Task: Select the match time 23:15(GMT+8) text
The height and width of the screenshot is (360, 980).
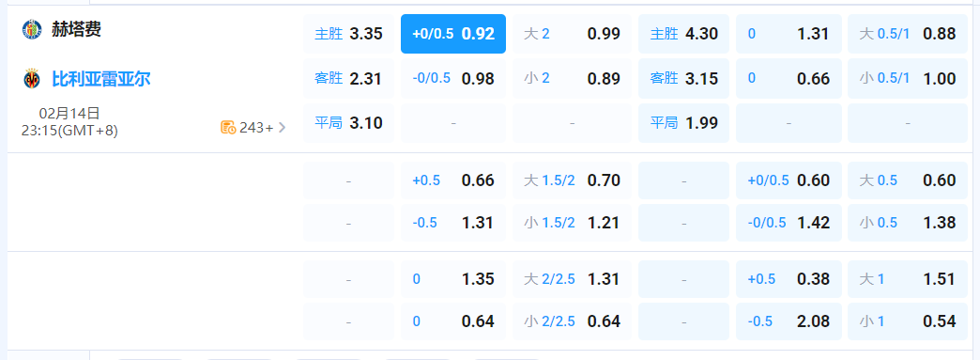Action: tap(70, 131)
